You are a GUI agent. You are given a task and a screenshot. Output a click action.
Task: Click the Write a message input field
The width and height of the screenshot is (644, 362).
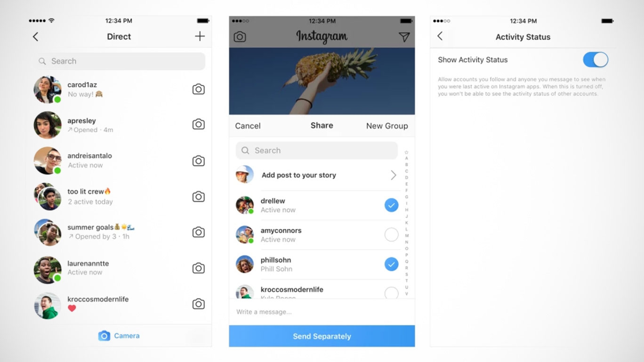click(322, 312)
